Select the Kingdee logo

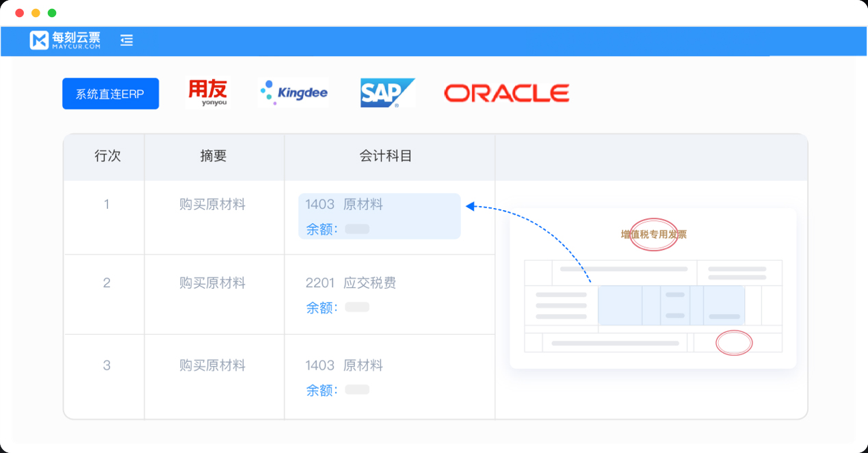point(294,92)
